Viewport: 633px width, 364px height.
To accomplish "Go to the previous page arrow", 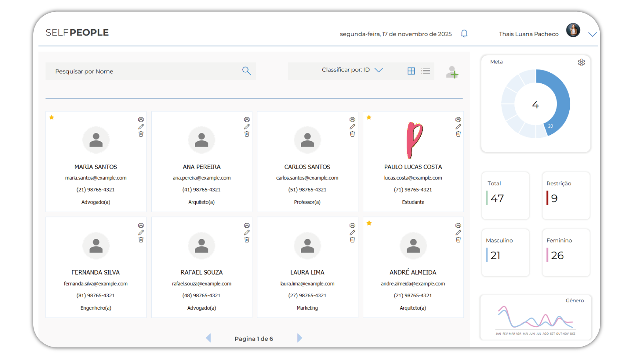I will pos(208,338).
